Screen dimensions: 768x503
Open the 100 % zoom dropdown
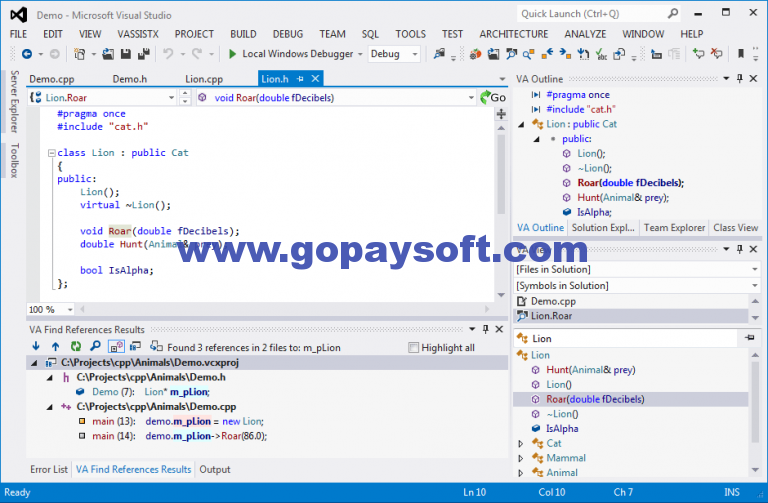(70, 310)
